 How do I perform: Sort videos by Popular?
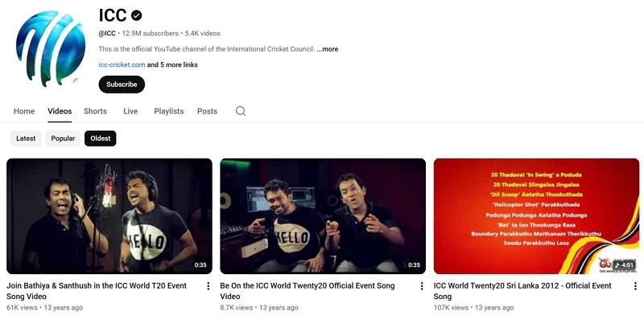[x=63, y=139]
